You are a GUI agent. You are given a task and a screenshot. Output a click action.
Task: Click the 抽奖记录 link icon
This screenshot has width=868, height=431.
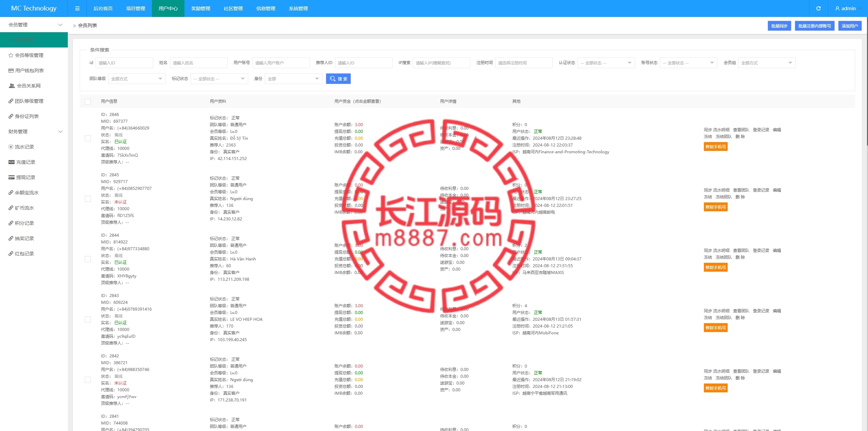tap(11, 238)
